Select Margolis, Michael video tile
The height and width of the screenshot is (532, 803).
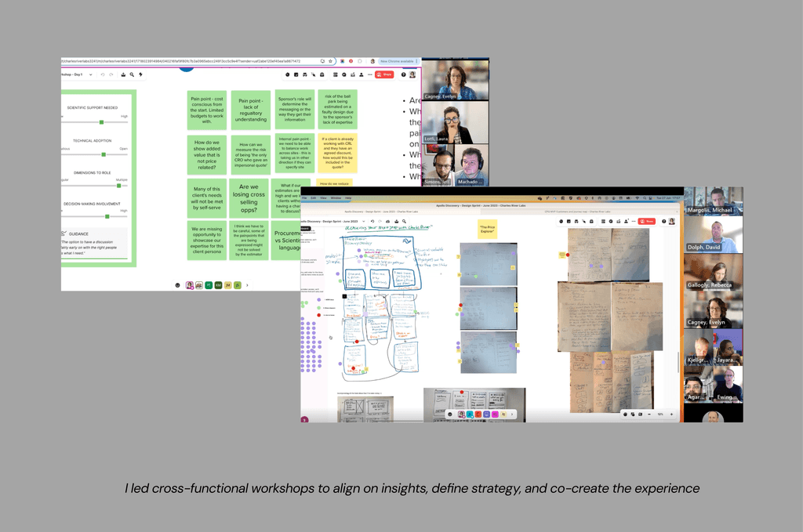714,201
